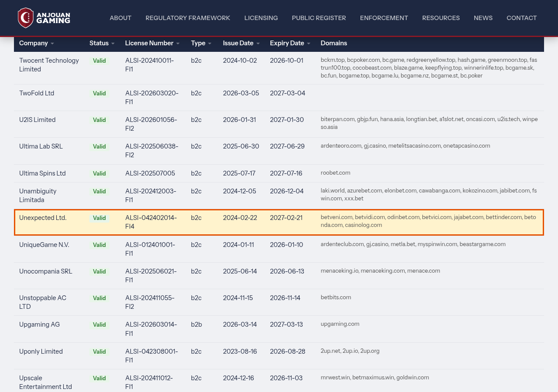
Task: Open the Resources menu
Action: [441, 18]
